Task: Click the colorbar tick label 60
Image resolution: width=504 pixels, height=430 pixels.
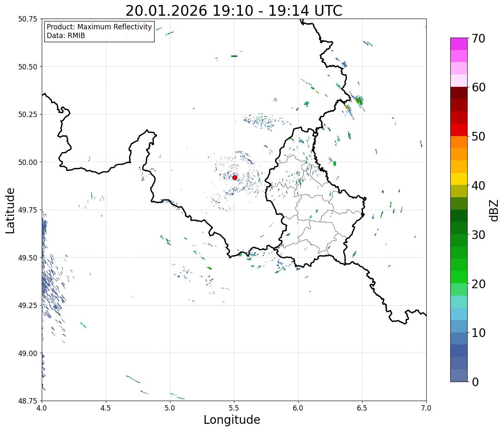Action: (x=478, y=87)
